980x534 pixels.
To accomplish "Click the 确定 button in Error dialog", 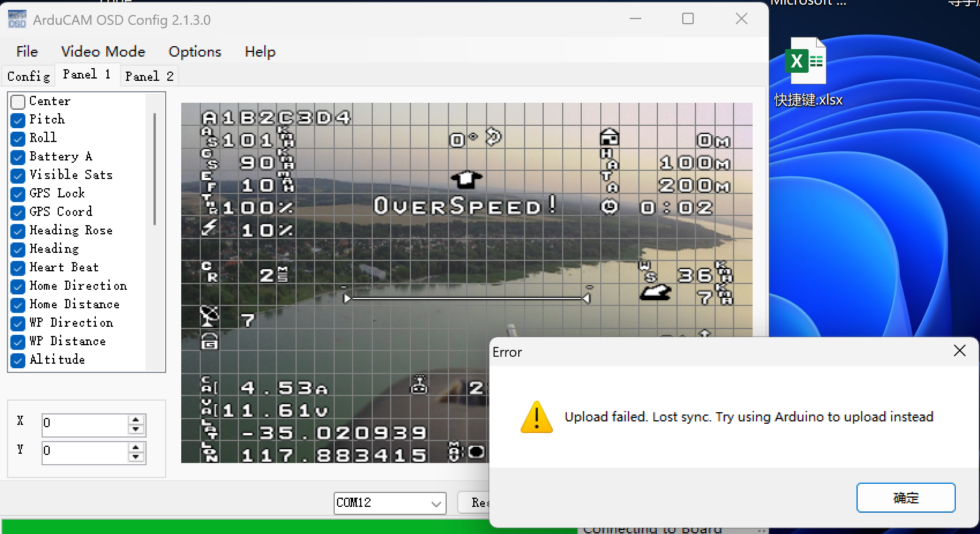I will pyautogui.click(x=906, y=498).
